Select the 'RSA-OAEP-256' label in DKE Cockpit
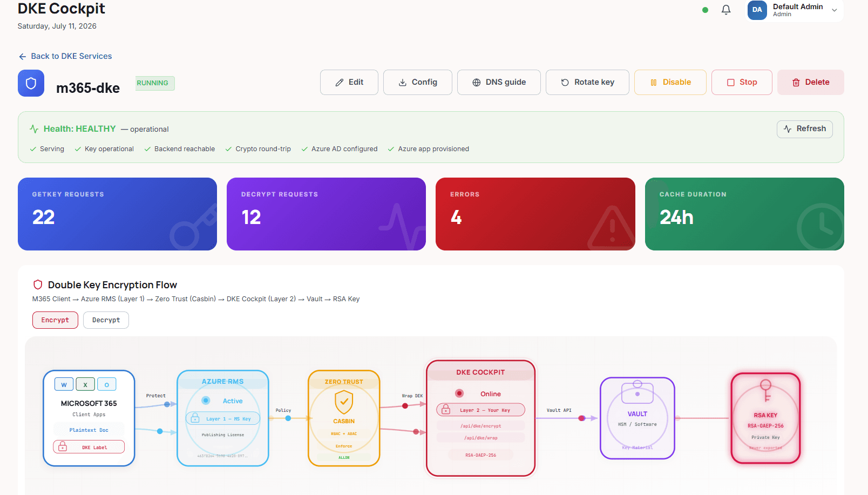868x495 pixels. pyautogui.click(x=480, y=455)
